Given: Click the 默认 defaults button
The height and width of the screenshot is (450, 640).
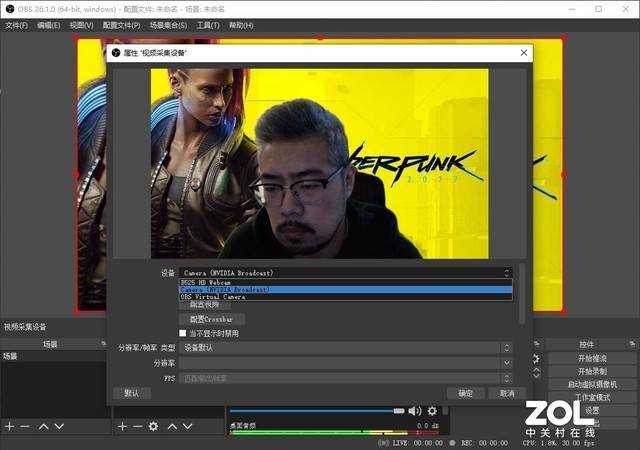Looking at the screenshot, I should pyautogui.click(x=131, y=393).
